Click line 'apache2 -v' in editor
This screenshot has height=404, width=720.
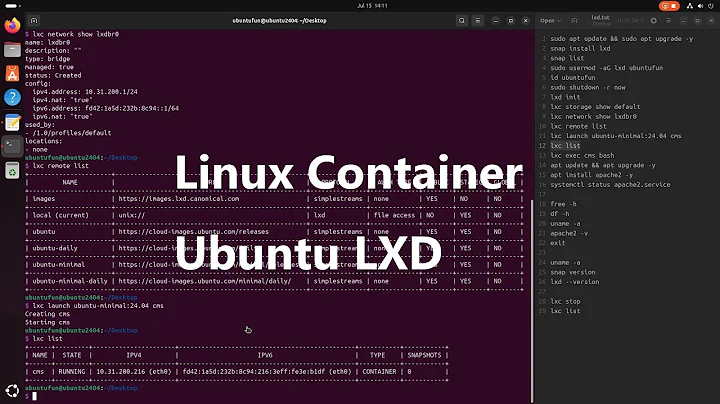point(569,233)
